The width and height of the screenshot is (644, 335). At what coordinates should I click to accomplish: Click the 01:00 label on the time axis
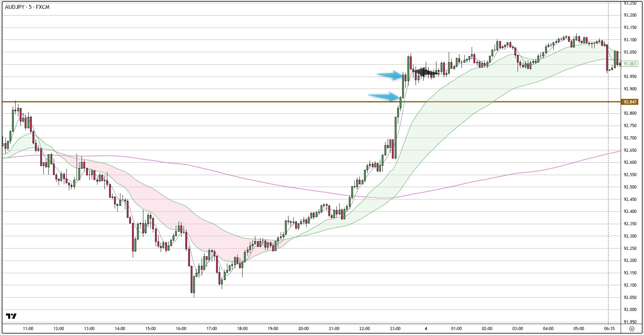(x=457, y=329)
